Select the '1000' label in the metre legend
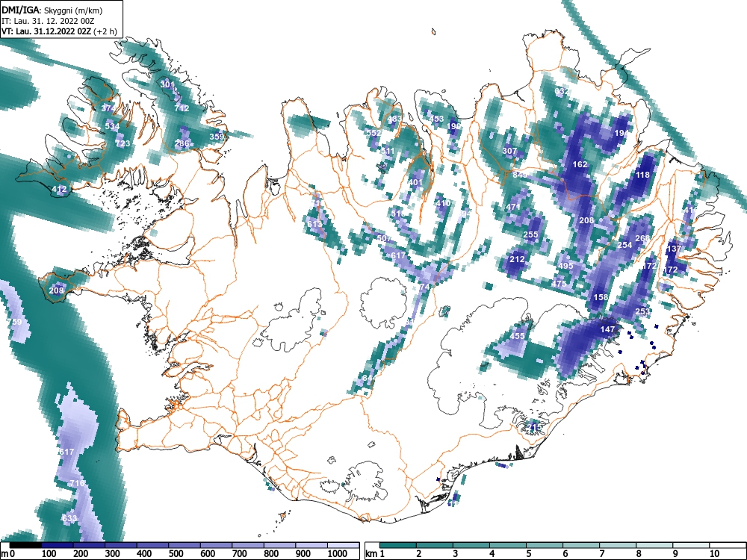747x560 pixels. tap(338, 554)
